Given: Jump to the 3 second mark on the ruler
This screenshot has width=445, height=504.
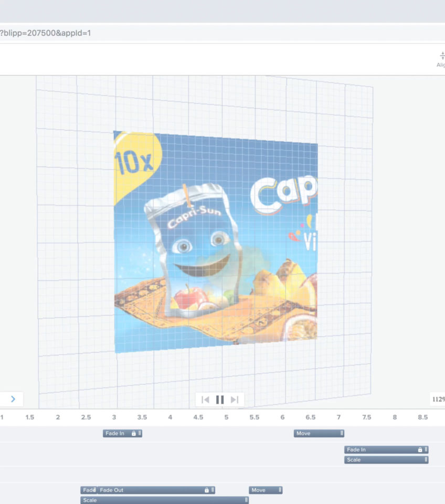Looking at the screenshot, I should 114,417.
